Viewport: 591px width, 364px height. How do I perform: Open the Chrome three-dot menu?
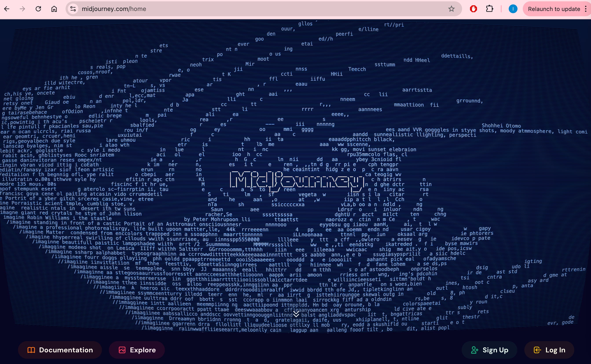click(x=586, y=9)
